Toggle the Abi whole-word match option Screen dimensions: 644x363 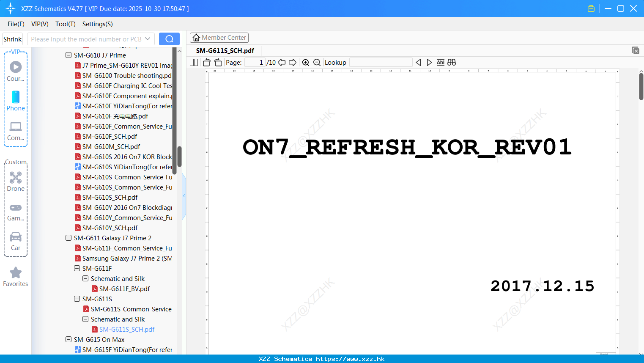(x=441, y=63)
